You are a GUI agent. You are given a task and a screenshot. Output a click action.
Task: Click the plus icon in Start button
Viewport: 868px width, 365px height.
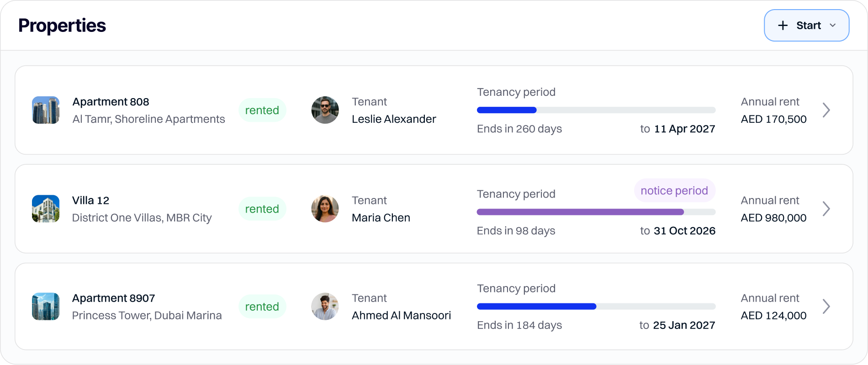tap(783, 26)
